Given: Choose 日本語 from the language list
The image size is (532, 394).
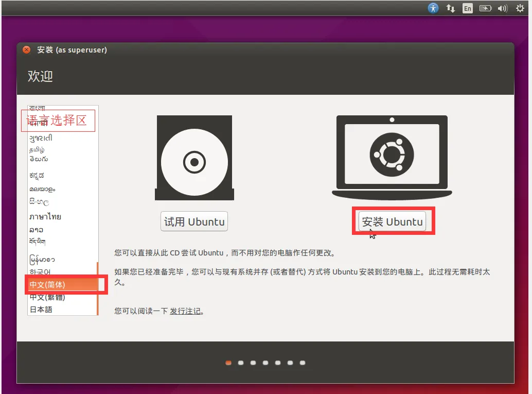Looking at the screenshot, I should pos(41,310).
